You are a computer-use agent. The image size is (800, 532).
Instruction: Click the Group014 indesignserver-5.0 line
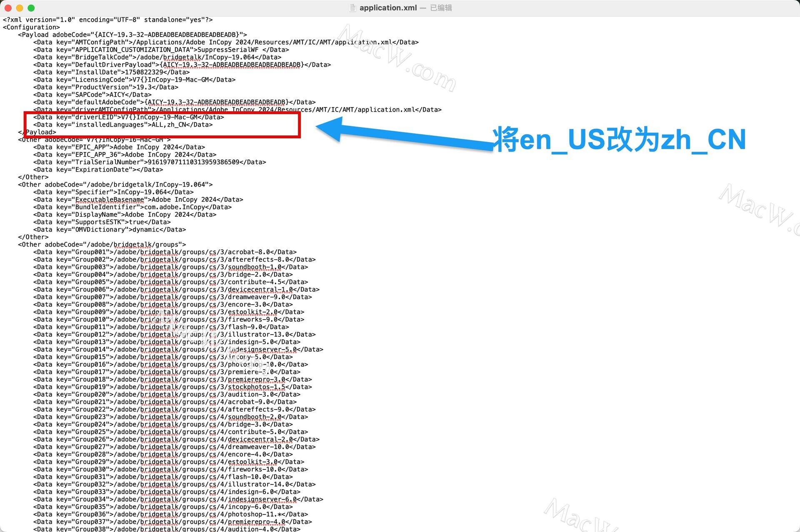coord(178,350)
